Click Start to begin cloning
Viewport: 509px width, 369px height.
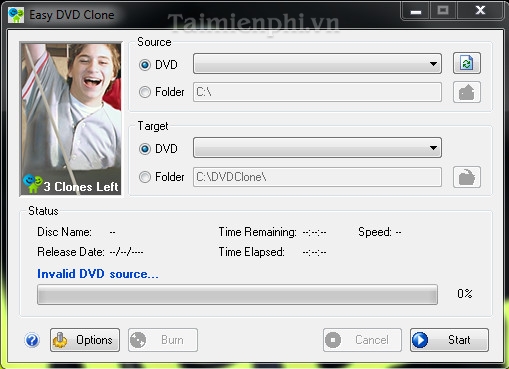click(x=449, y=340)
